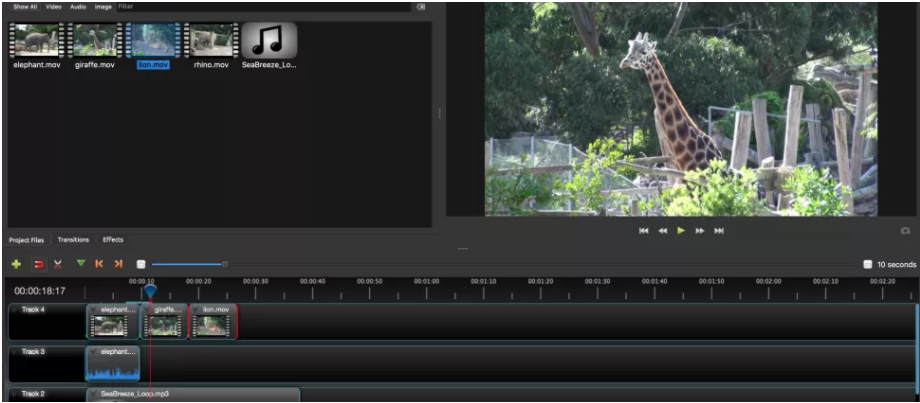920x403 pixels.
Task: Jump to end of video preview
Action: (x=719, y=231)
